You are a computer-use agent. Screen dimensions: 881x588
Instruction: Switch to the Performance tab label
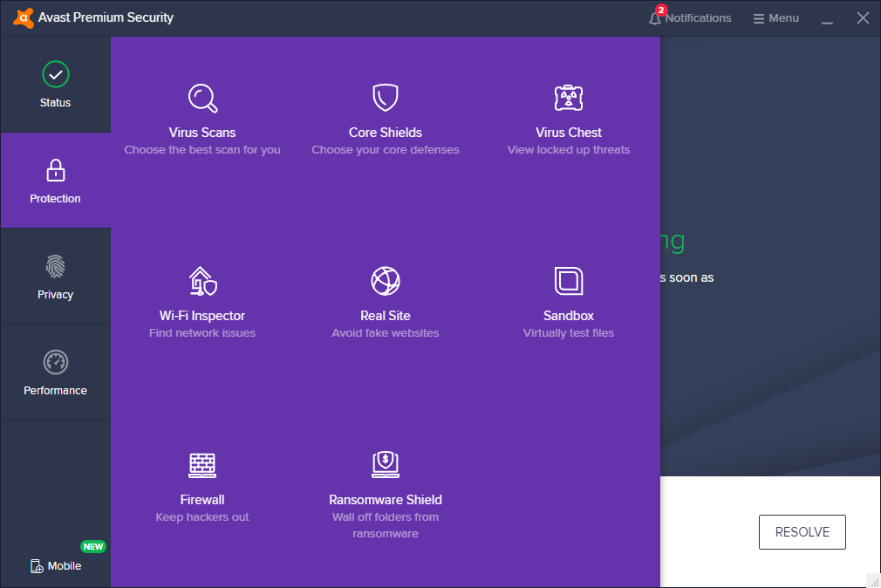coord(55,391)
